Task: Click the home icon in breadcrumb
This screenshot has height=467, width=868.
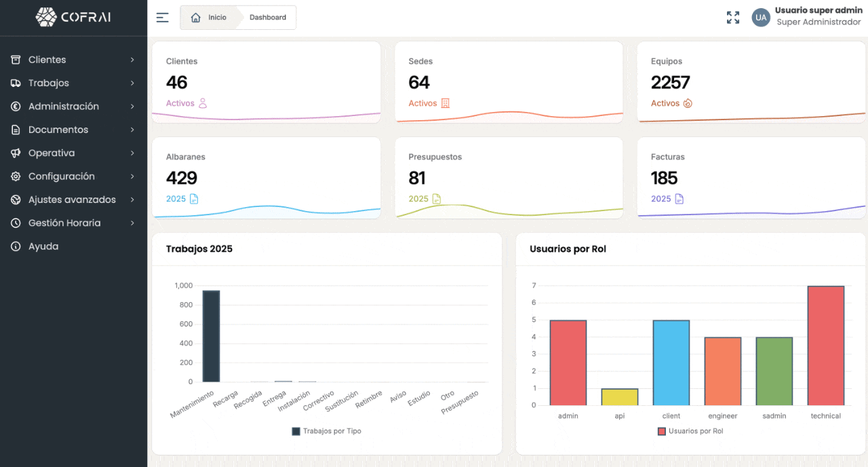Action: 196,18
